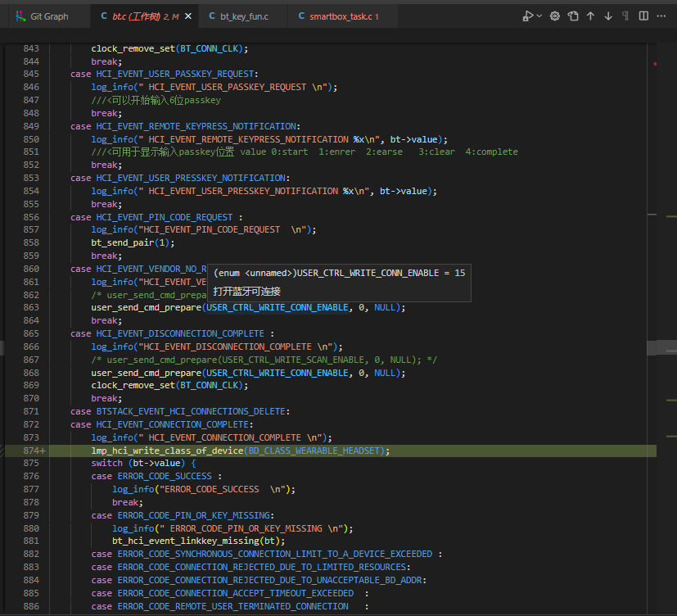Go to previous change with up arrow

[591, 16]
